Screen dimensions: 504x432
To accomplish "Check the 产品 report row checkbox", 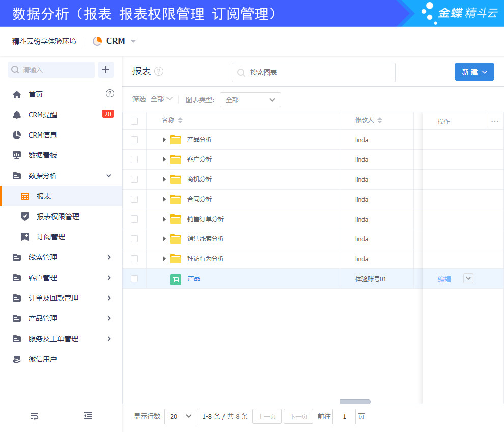I will point(134,279).
